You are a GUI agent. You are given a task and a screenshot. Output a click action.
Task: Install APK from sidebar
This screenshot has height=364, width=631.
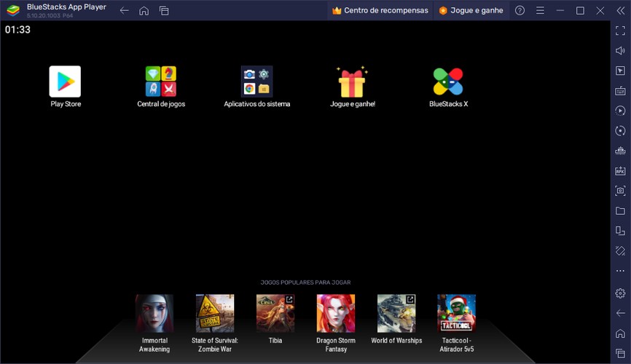tap(620, 171)
